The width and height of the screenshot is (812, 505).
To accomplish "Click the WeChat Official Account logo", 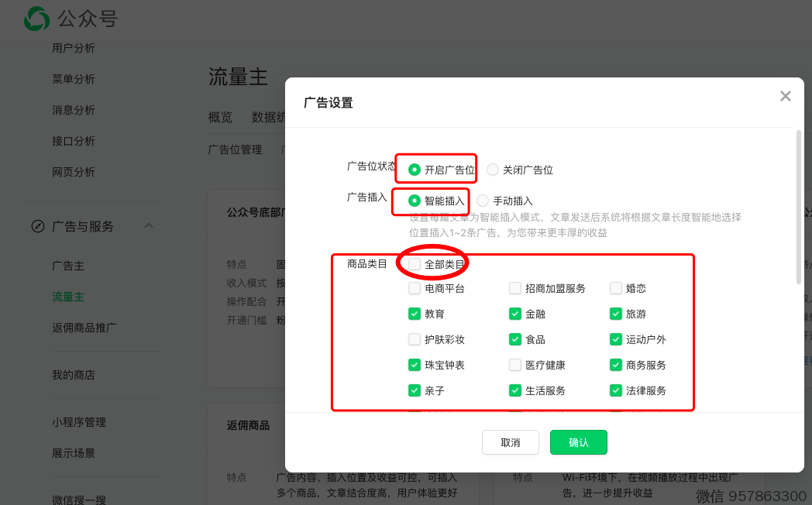I will pos(36,19).
